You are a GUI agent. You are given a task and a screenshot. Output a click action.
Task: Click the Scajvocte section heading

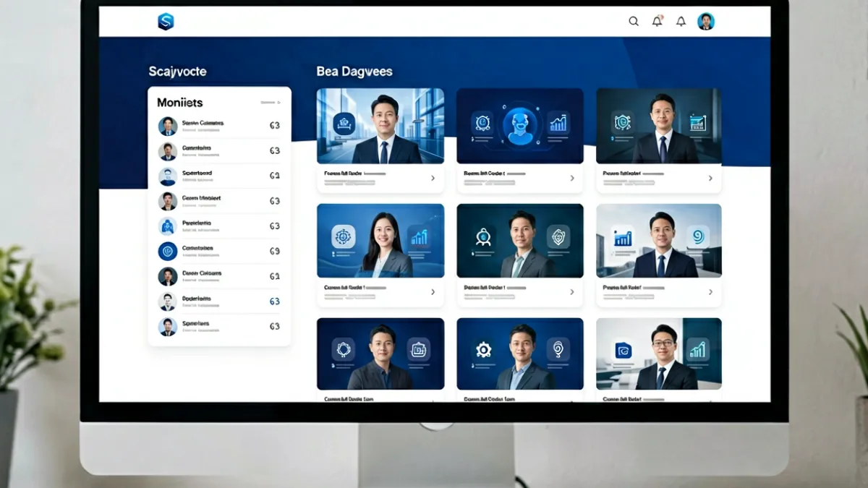(x=177, y=72)
